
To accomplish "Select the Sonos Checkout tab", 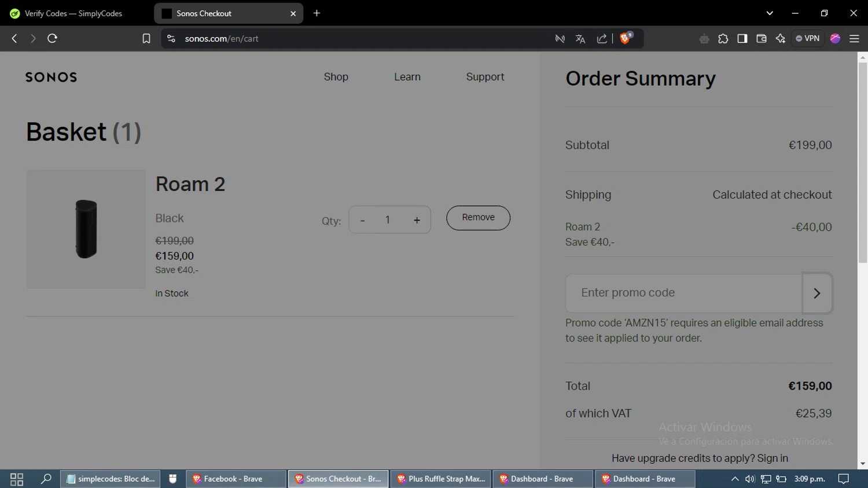I will [229, 13].
